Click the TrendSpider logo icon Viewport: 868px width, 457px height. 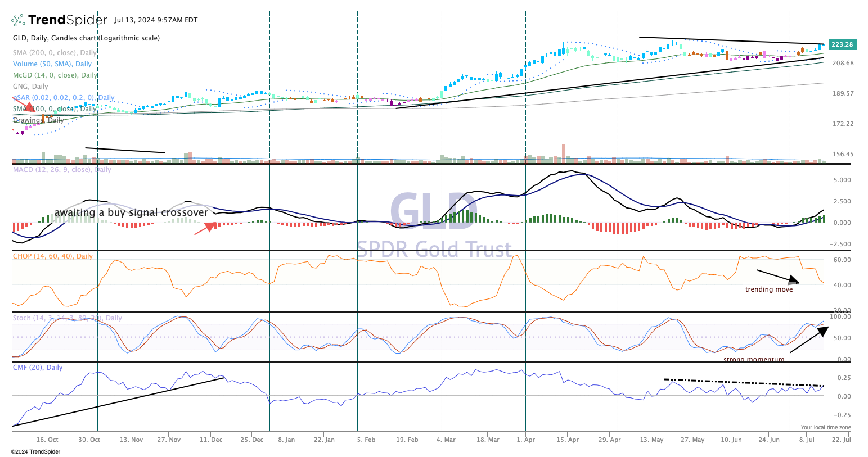18,20
